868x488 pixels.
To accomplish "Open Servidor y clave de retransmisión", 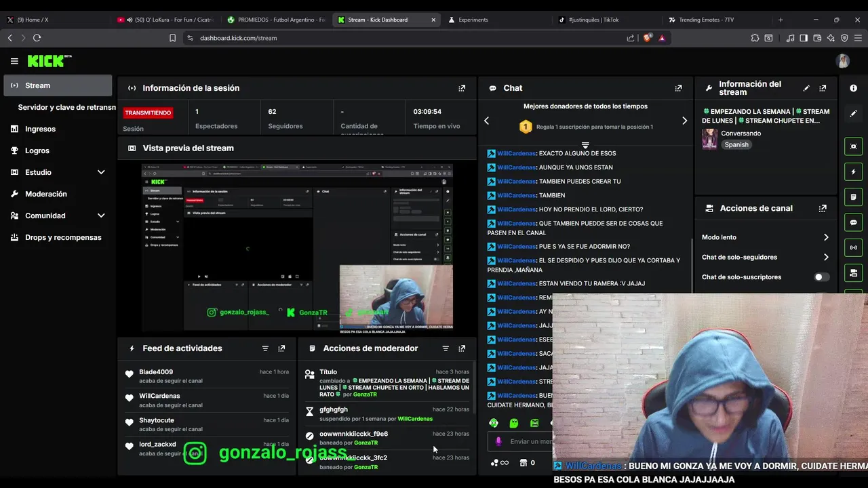I will 66,107.
